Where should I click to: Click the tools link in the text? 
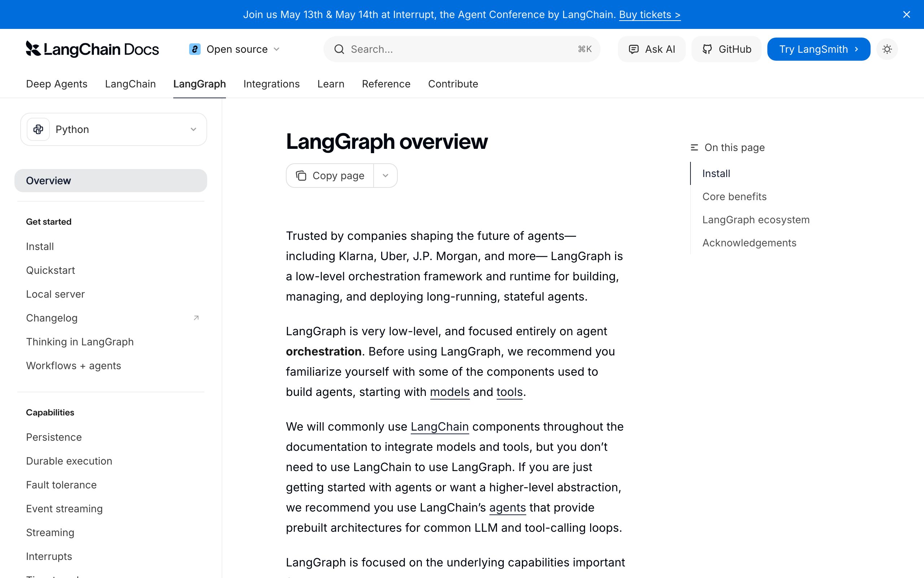tap(509, 392)
